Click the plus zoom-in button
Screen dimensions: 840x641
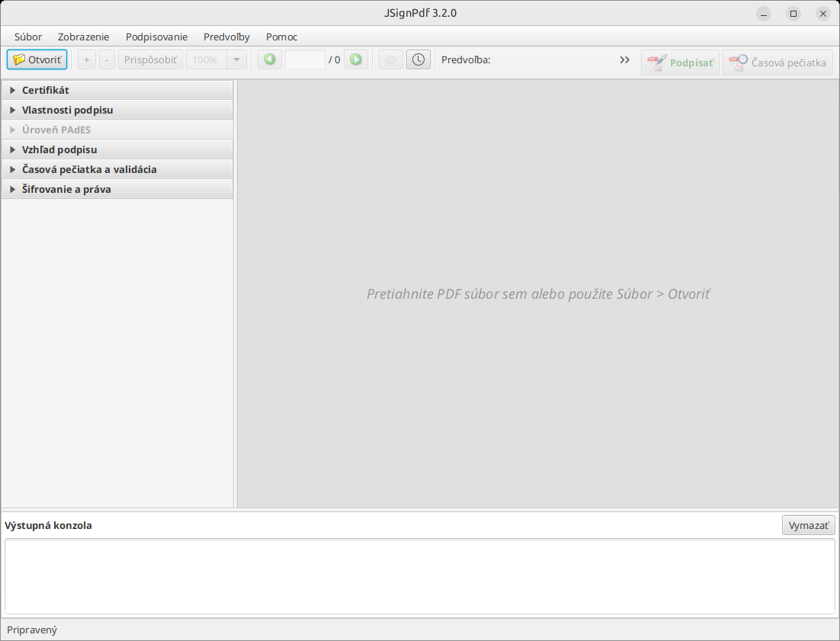(x=87, y=59)
